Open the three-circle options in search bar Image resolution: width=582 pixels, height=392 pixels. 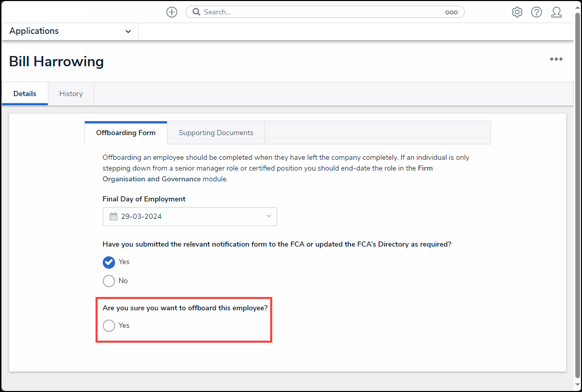point(451,12)
